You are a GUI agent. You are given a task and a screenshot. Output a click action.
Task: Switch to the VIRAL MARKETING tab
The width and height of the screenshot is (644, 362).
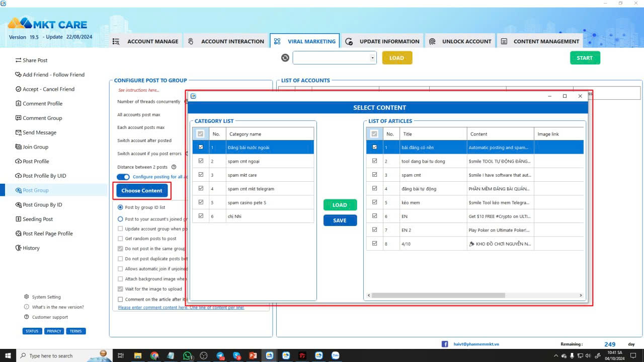tap(305, 41)
